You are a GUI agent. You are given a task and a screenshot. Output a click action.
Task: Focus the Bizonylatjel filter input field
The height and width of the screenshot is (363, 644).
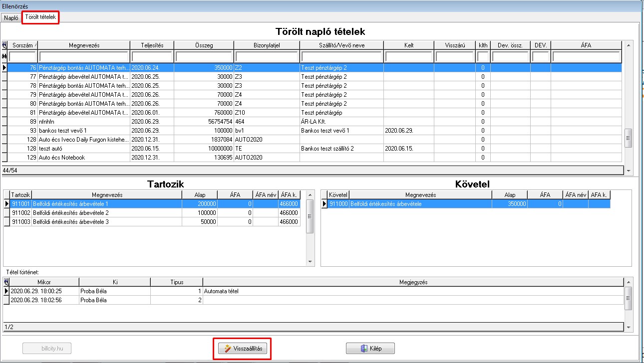tap(267, 56)
